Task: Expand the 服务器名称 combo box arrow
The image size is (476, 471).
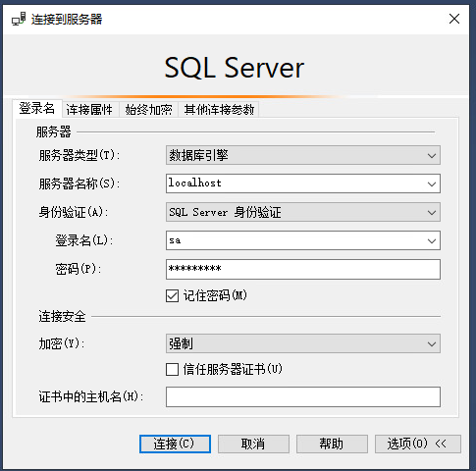Action: tap(432, 183)
